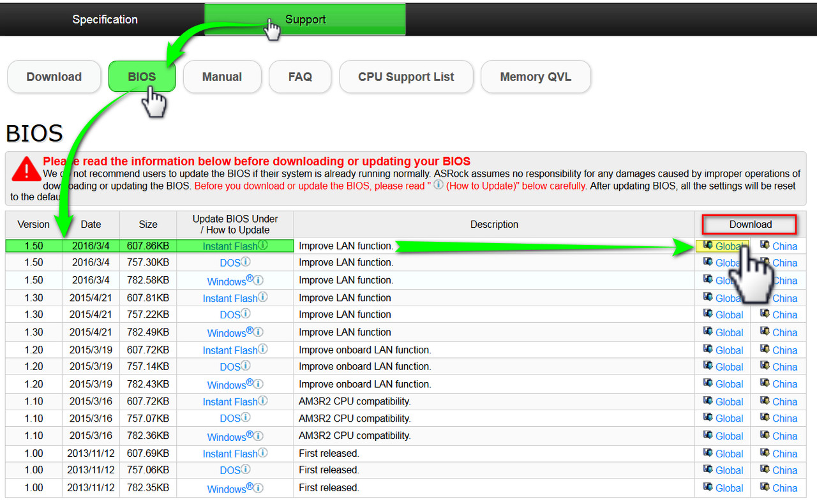This screenshot has width=817, height=504.
Task: Click the Size column header
Action: tap(148, 225)
